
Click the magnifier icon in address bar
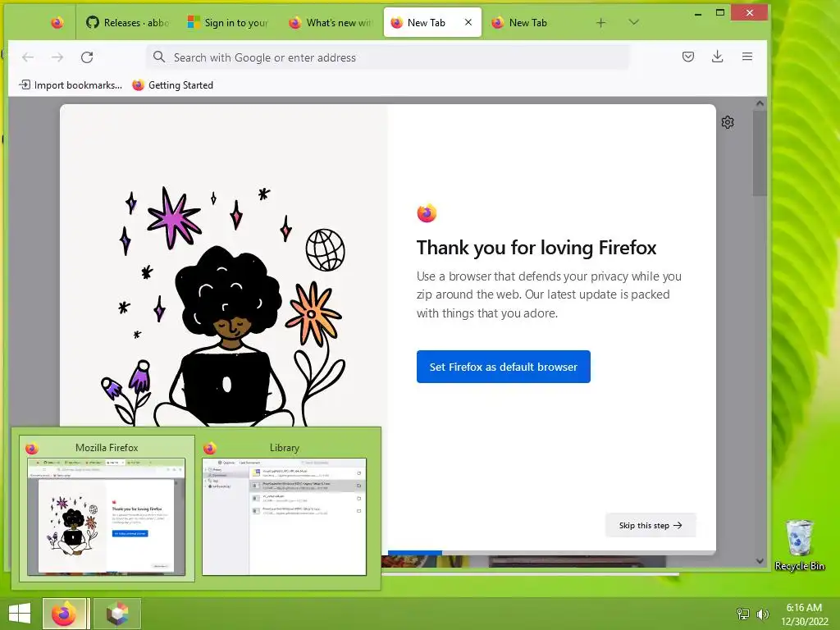pyautogui.click(x=159, y=57)
